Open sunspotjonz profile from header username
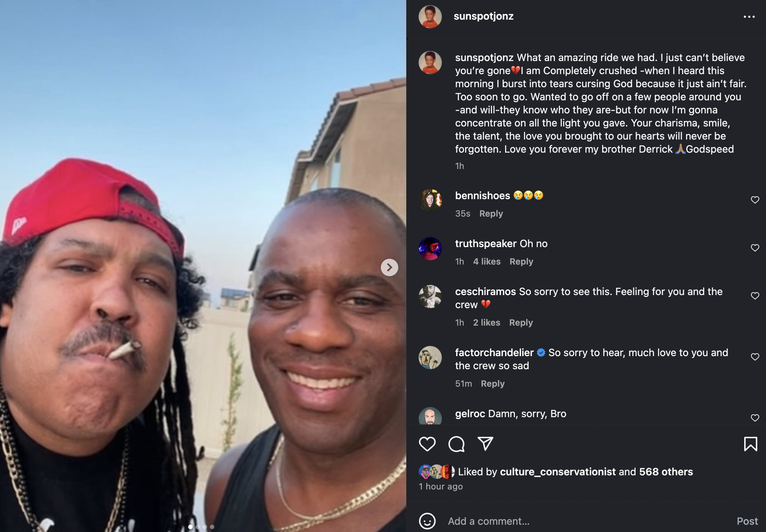Image resolution: width=766 pixels, height=532 pixels. pos(483,16)
